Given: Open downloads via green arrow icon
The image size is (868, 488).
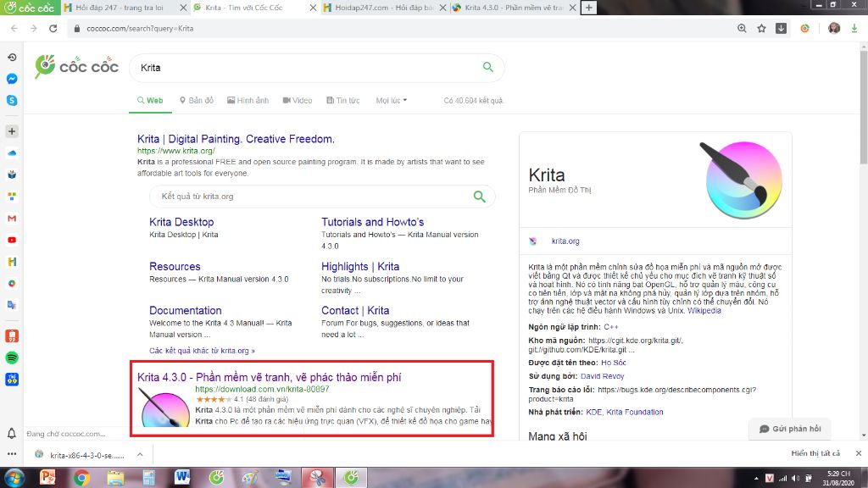Looking at the screenshot, I should click(x=854, y=28).
